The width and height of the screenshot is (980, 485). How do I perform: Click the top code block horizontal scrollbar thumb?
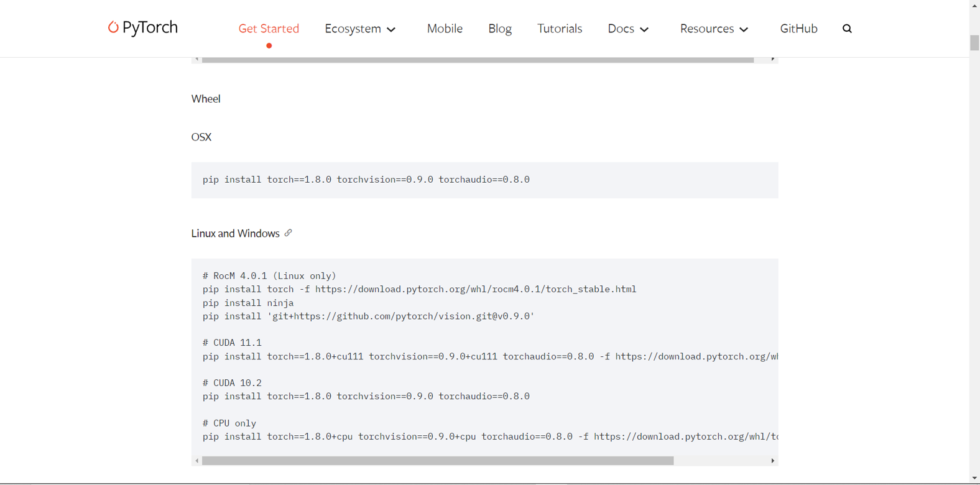(478, 60)
